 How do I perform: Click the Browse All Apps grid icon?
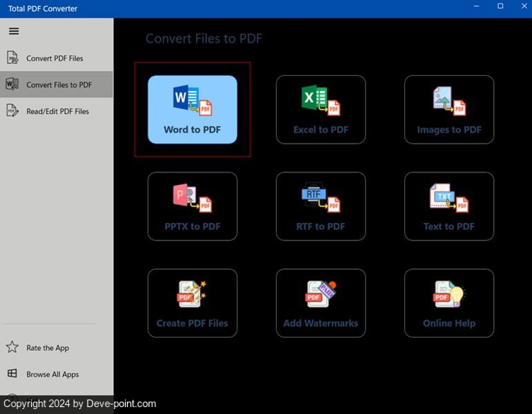(x=12, y=373)
